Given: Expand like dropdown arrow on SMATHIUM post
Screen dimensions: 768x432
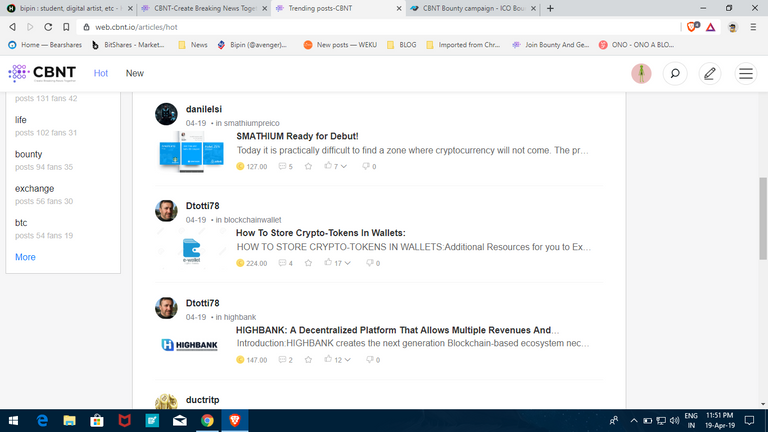Looking at the screenshot, I should (345, 166).
